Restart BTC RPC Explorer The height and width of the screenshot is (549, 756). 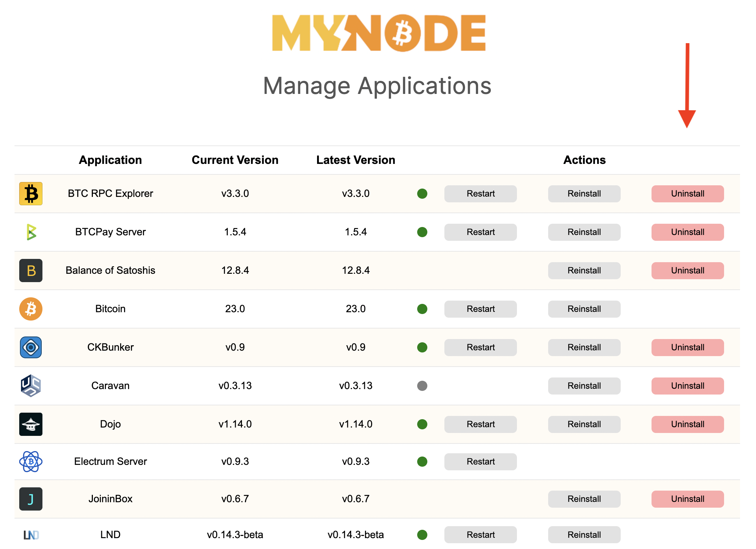click(481, 194)
